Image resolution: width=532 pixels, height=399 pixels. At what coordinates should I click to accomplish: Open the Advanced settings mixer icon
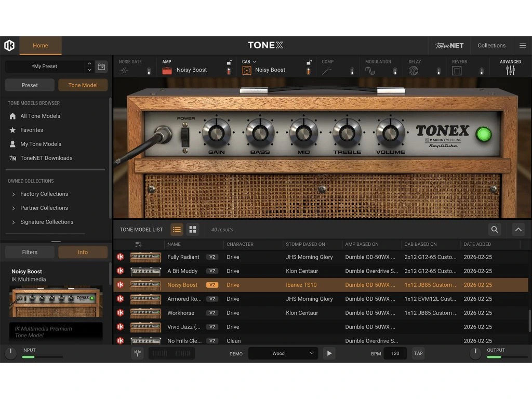510,70
